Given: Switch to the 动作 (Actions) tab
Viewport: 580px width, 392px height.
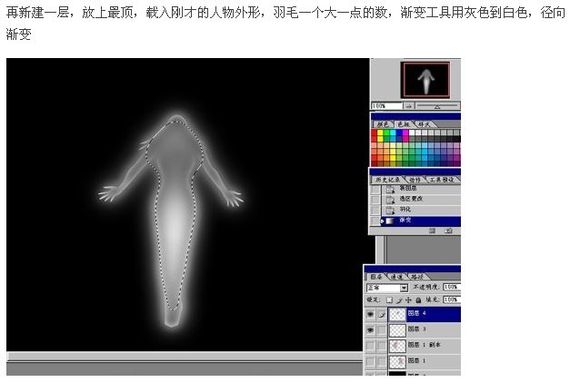Looking at the screenshot, I should (x=415, y=180).
